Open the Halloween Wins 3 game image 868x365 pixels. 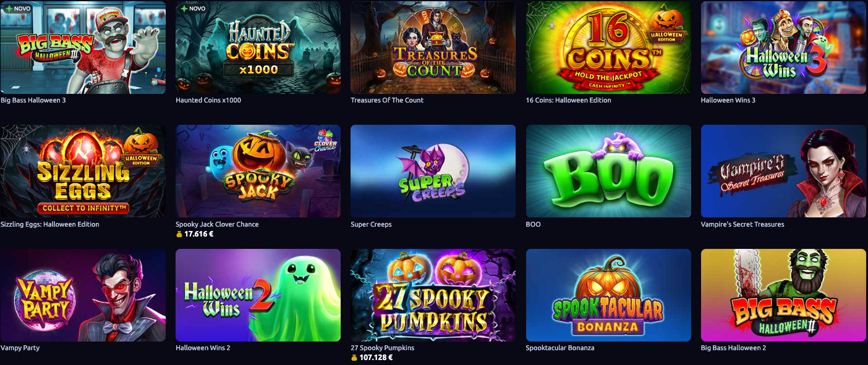click(783, 48)
